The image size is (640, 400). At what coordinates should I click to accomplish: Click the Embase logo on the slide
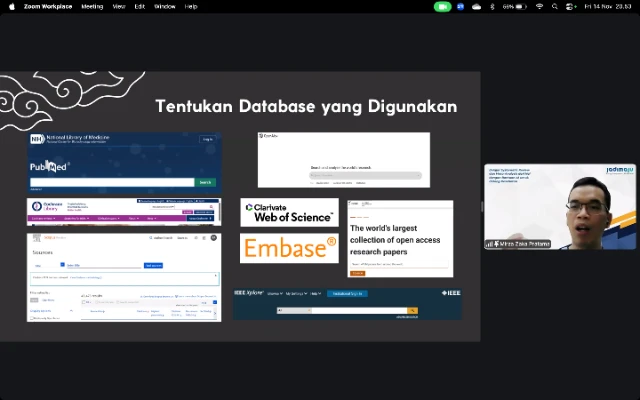[289, 248]
